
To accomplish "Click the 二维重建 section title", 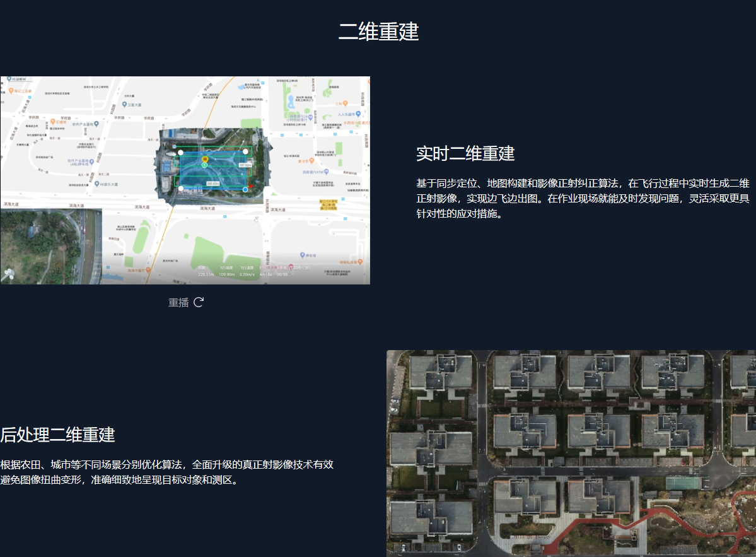I will coord(378,31).
